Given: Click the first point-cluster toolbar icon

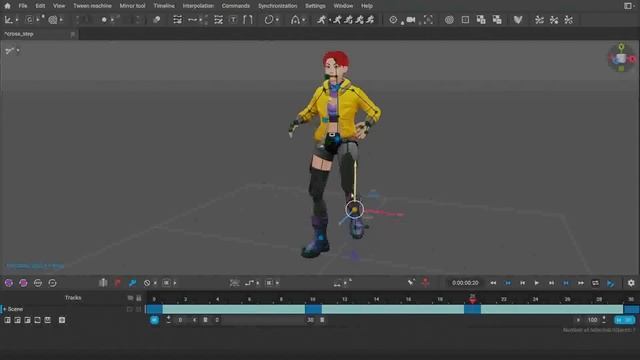Looking at the screenshot, I should [539, 20].
